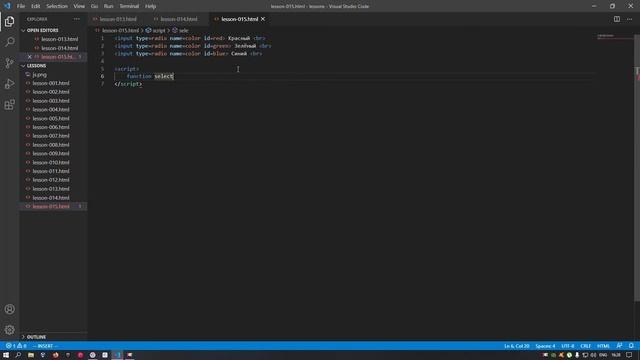Change file encoding UTF-8
Screen dimensions: 640x360
(x=567, y=346)
